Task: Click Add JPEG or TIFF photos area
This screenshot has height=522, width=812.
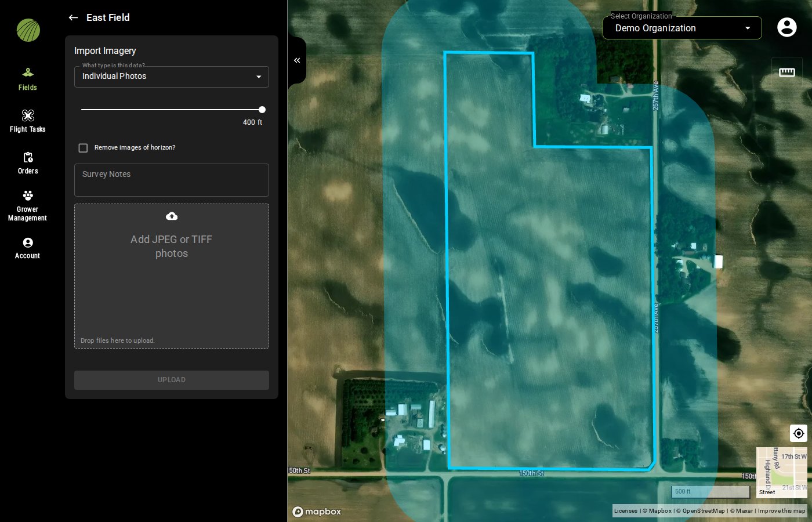Action: pyautogui.click(x=172, y=276)
